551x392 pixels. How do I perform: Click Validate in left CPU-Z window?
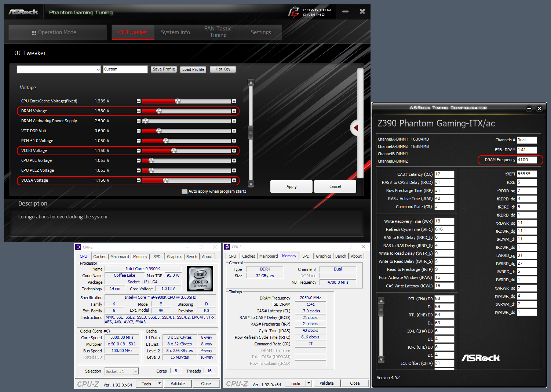pos(178,384)
